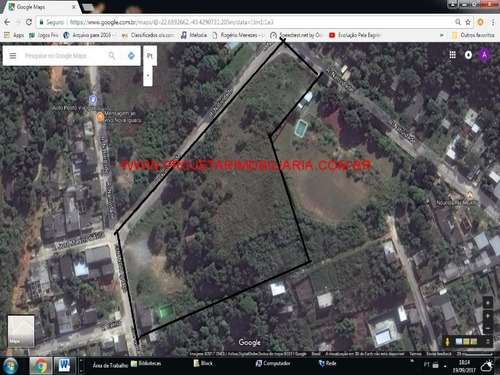
Task: Open Speedtest.net bookmark
Action: (x=297, y=35)
